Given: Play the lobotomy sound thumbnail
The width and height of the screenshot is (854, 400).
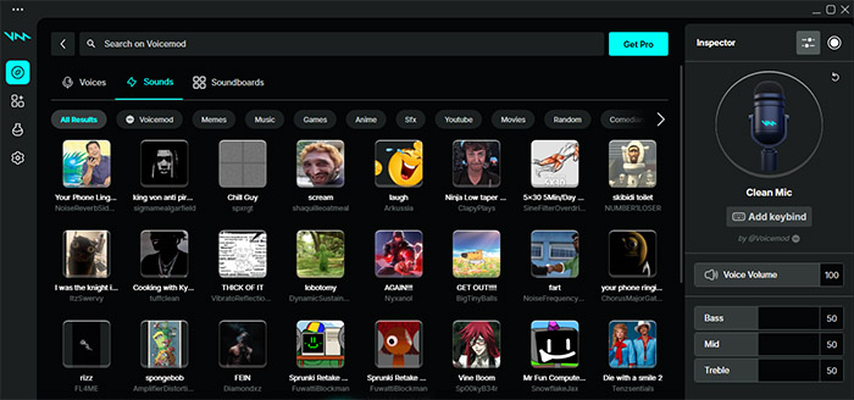Looking at the screenshot, I should coord(320,253).
